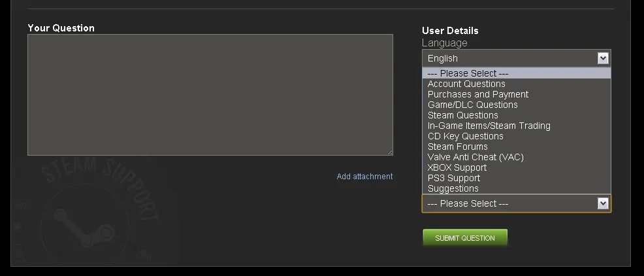Click the Add attachment link

364,177
